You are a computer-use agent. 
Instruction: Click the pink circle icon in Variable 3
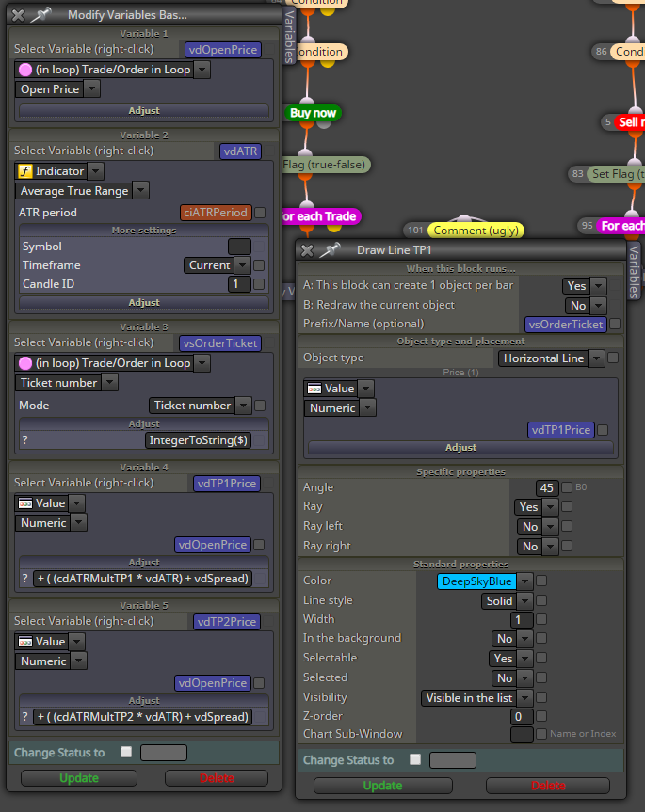(x=24, y=363)
